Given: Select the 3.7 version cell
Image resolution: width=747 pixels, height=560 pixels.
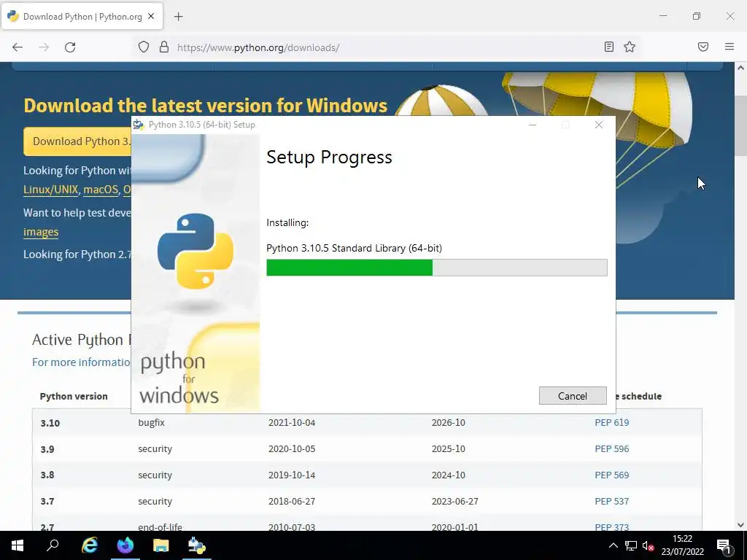Looking at the screenshot, I should tap(47, 501).
